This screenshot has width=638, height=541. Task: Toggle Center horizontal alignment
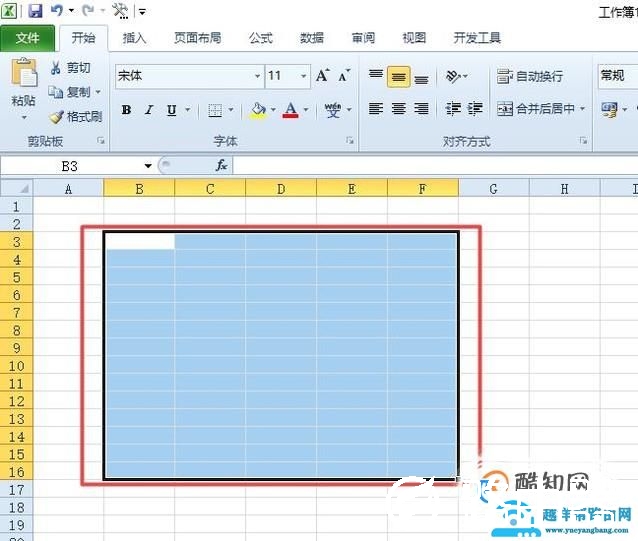(x=399, y=109)
